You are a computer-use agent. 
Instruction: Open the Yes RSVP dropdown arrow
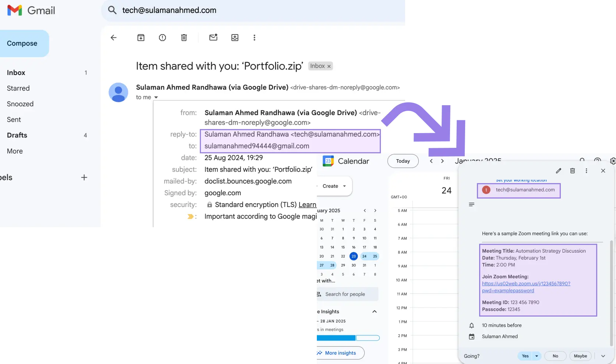pos(537,356)
